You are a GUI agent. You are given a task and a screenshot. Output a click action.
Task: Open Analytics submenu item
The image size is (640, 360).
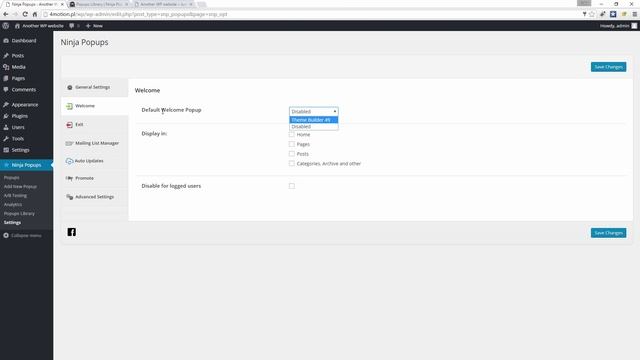[13, 204]
